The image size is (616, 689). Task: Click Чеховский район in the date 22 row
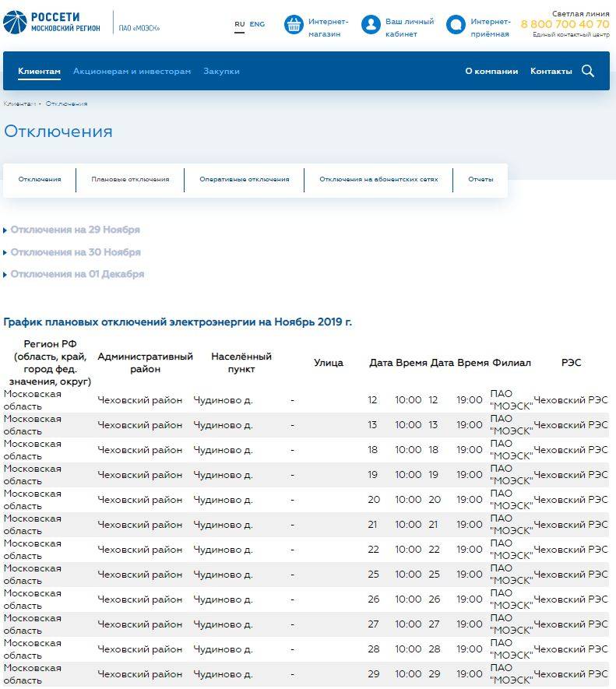point(140,550)
